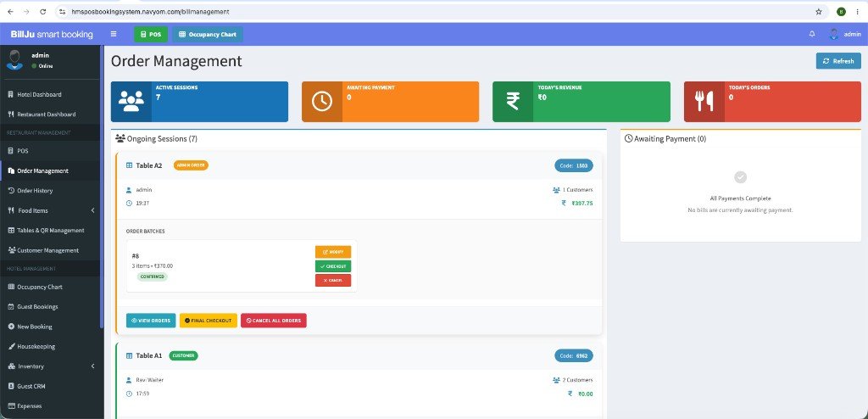Click the "1 Customers" label
Viewport: 868px width, 419px height.
click(578, 190)
